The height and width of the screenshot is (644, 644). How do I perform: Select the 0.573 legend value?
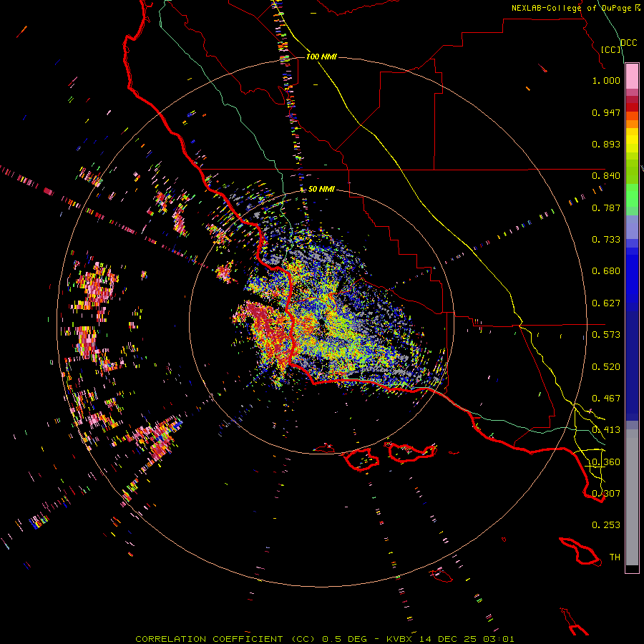click(606, 335)
